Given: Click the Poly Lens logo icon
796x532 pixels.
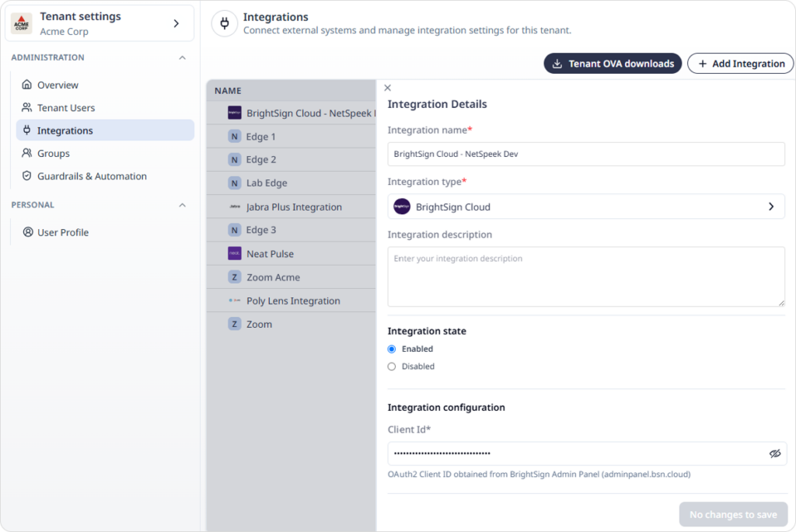Looking at the screenshot, I should [x=235, y=301].
